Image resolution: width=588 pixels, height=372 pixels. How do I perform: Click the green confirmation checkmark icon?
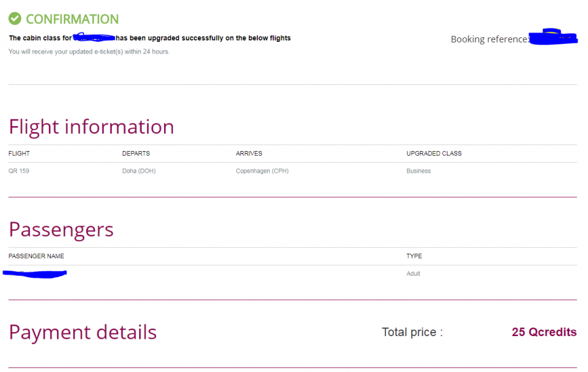coord(15,19)
